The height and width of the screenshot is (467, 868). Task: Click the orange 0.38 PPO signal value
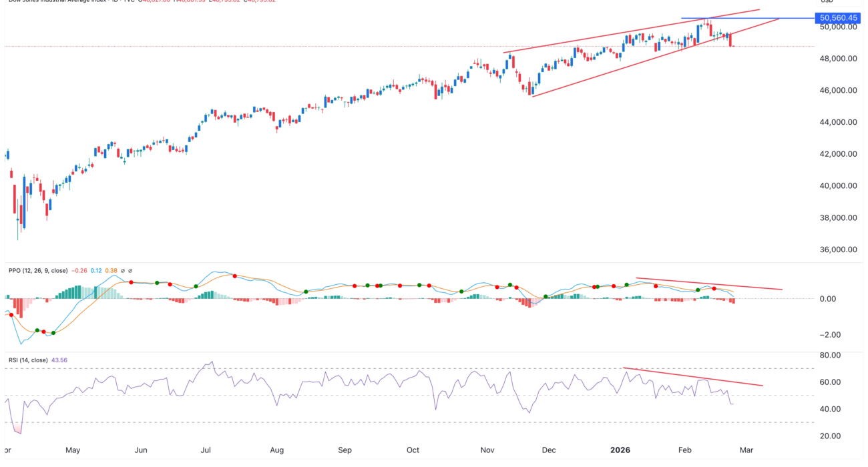pos(110,271)
